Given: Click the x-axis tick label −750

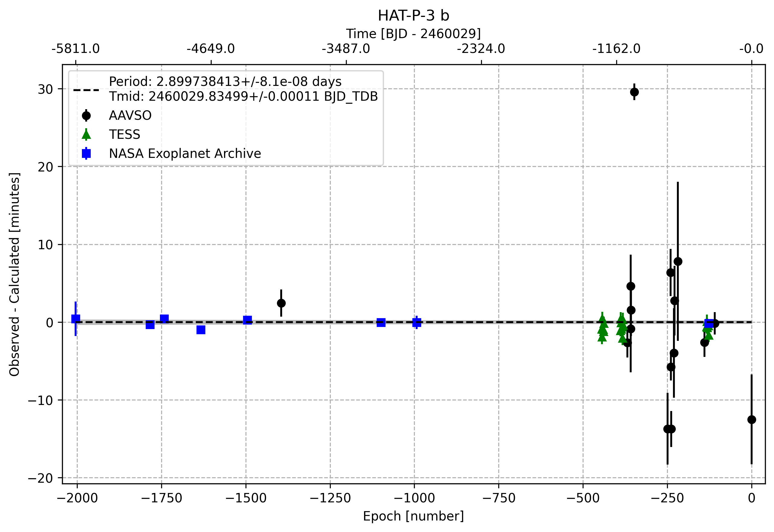Looking at the screenshot, I should click(499, 498).
